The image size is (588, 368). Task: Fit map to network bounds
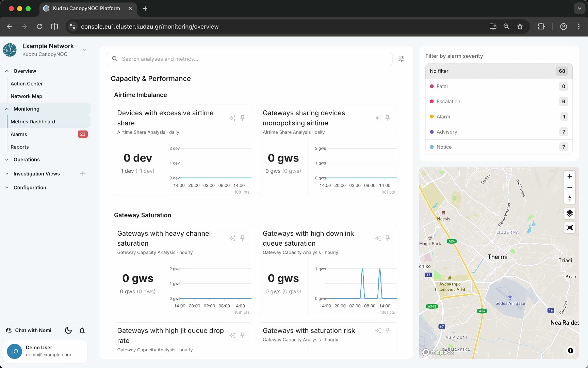[570, 228]
